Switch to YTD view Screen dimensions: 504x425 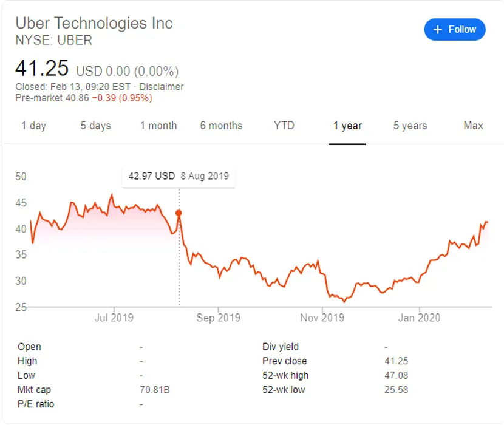click(284, 126)
